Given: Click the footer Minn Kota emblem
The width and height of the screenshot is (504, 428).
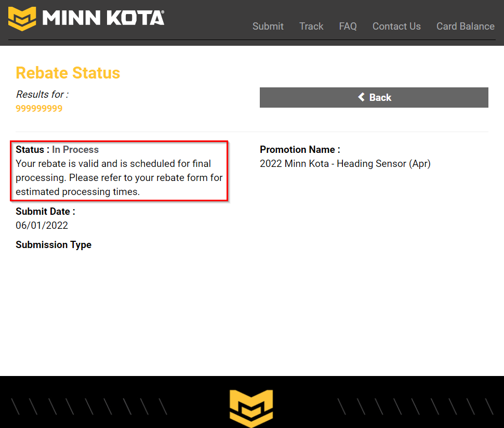Looking at the screenshot, I should coord(251,408).
